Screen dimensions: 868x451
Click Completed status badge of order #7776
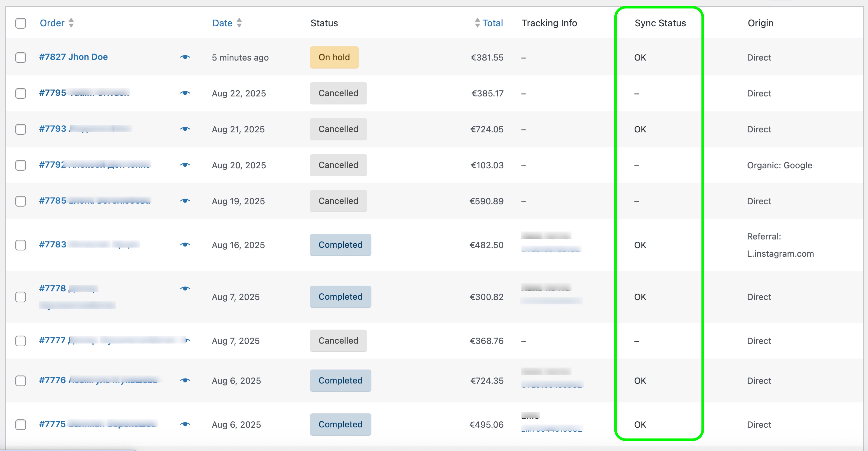[x=340, y=381]
